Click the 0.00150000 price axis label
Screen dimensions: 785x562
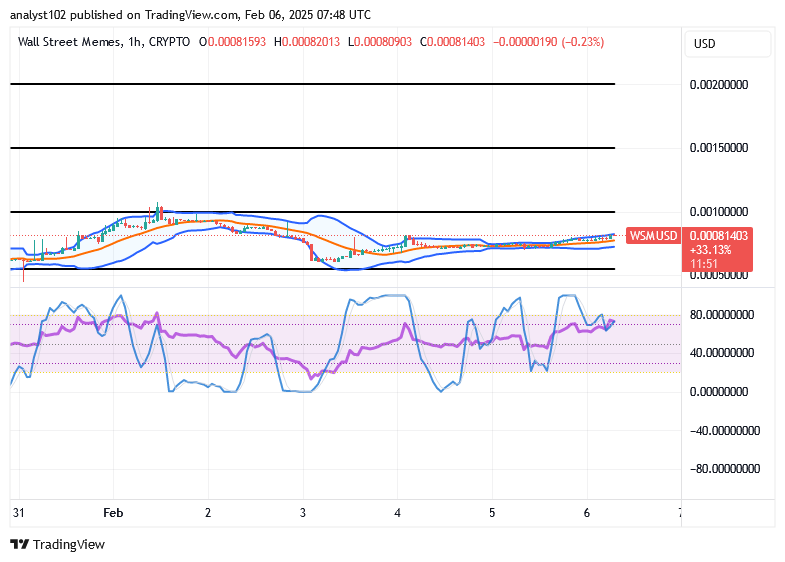(x=719, y=148)
